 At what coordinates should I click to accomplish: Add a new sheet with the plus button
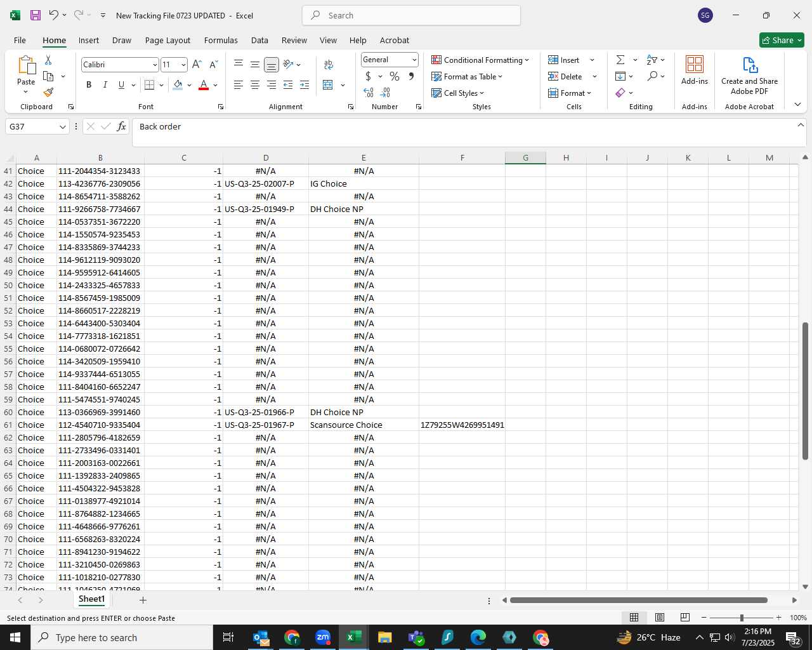(143, 600)
